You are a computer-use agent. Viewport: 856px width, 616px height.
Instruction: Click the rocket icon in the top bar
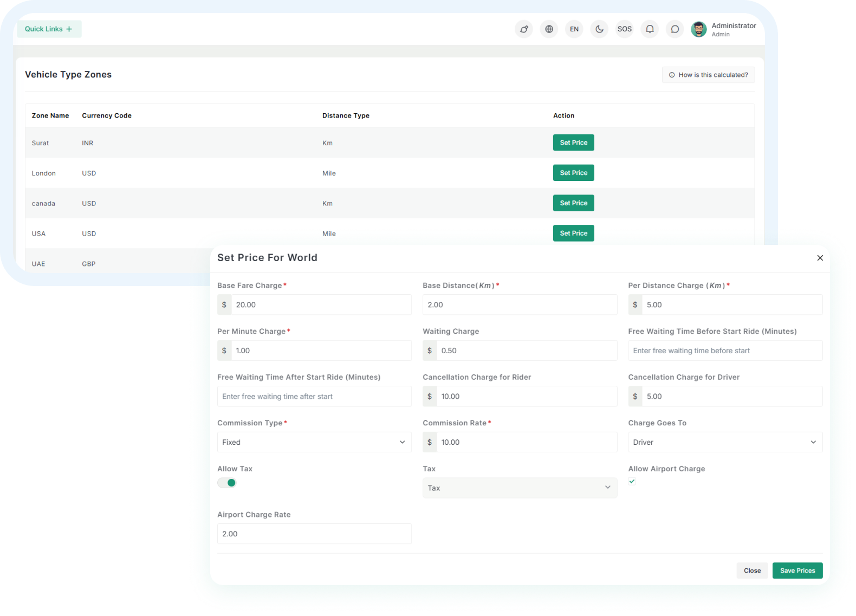click(524, 29)
